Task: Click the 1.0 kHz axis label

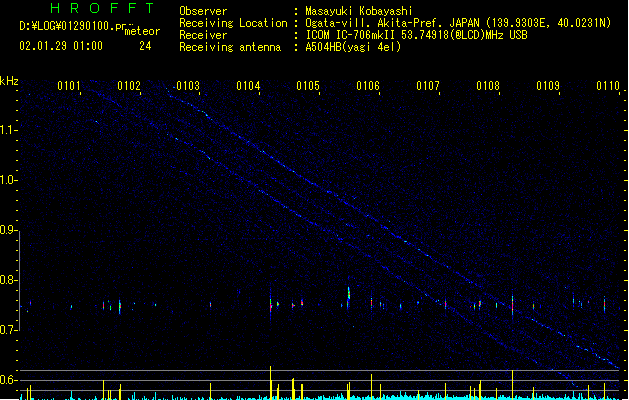Action: pos(8,180)
